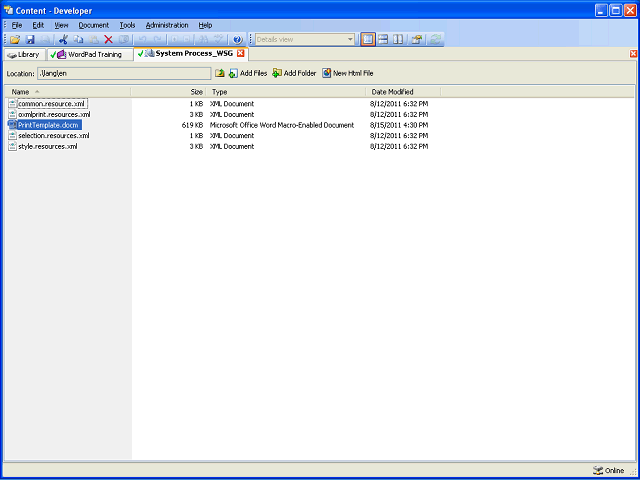Click the Spell check icon
Image resolution: width=640 pixels, height=480 pixels.
219,40
